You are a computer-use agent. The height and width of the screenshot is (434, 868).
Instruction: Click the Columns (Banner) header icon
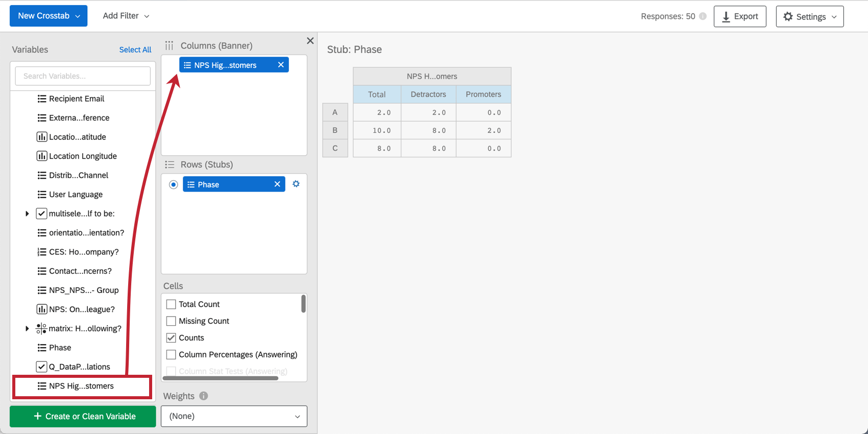coord(169,45)
